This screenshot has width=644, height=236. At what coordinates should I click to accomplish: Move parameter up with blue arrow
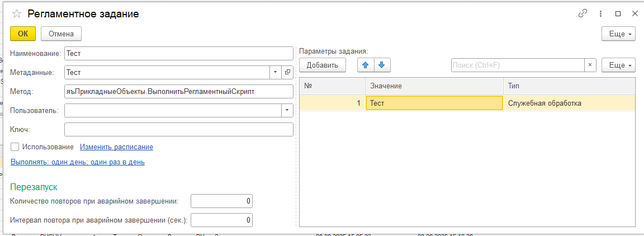366,65
